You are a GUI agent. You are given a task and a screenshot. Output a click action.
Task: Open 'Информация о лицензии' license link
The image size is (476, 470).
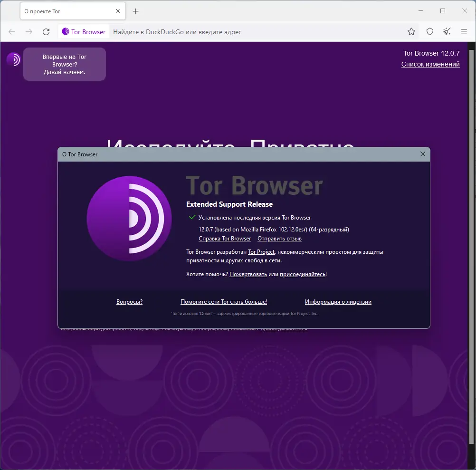(338, 302)
